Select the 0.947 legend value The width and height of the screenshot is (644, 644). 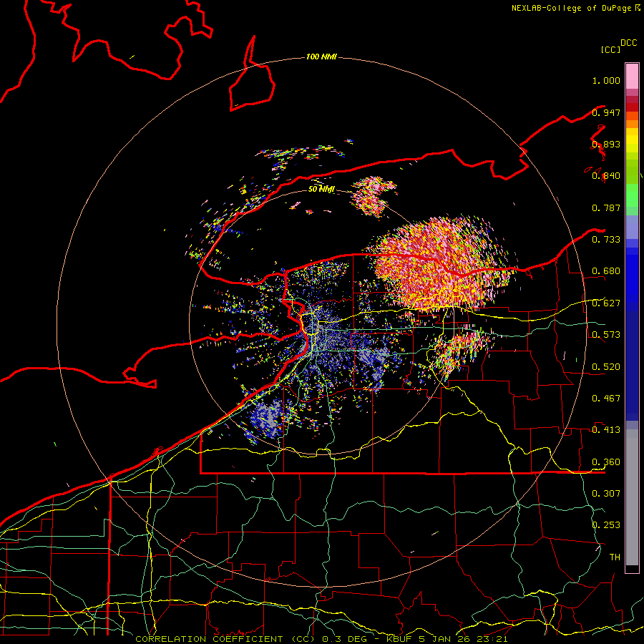click(x=606, y=112)
